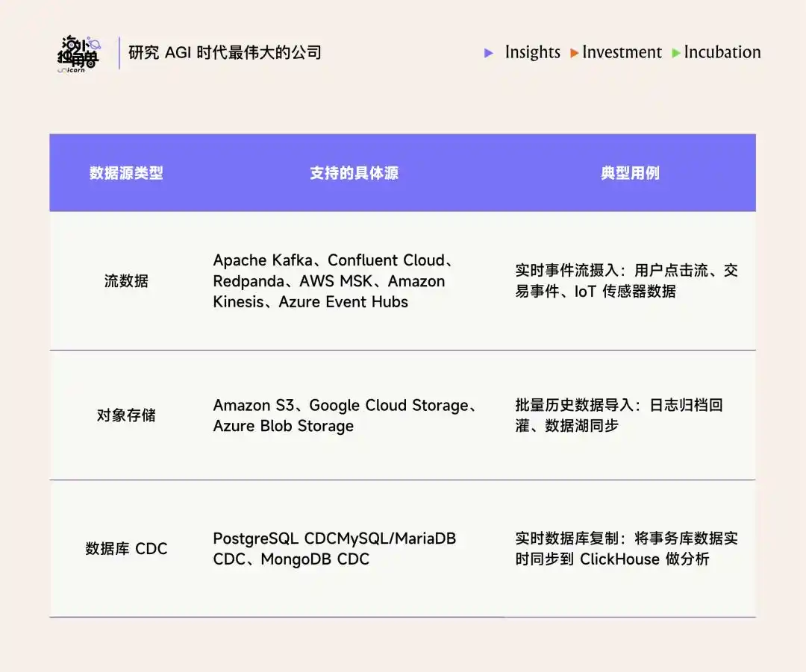Click the green triangle before Incubation
Image resolution: width=806 pixels, height=672 pixels.
pos(676,53)
